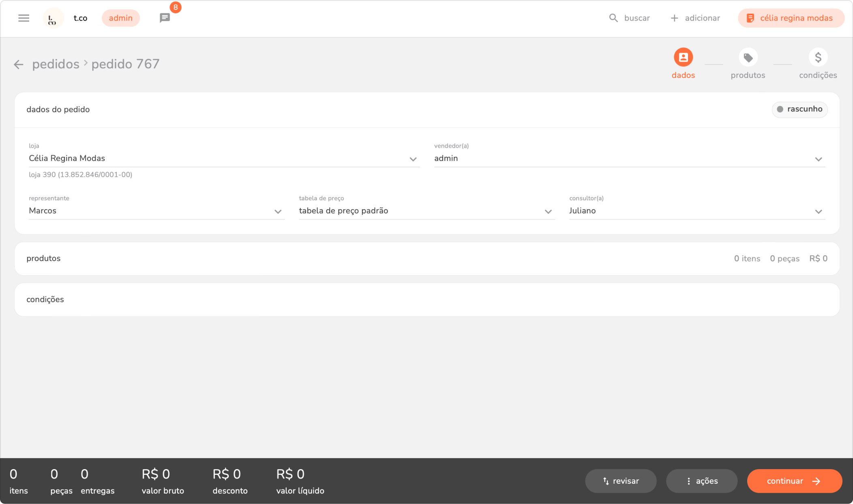Open the tabela de preço dropdown
This screenshot has height=504, width=853.
(x=548, y=212)
